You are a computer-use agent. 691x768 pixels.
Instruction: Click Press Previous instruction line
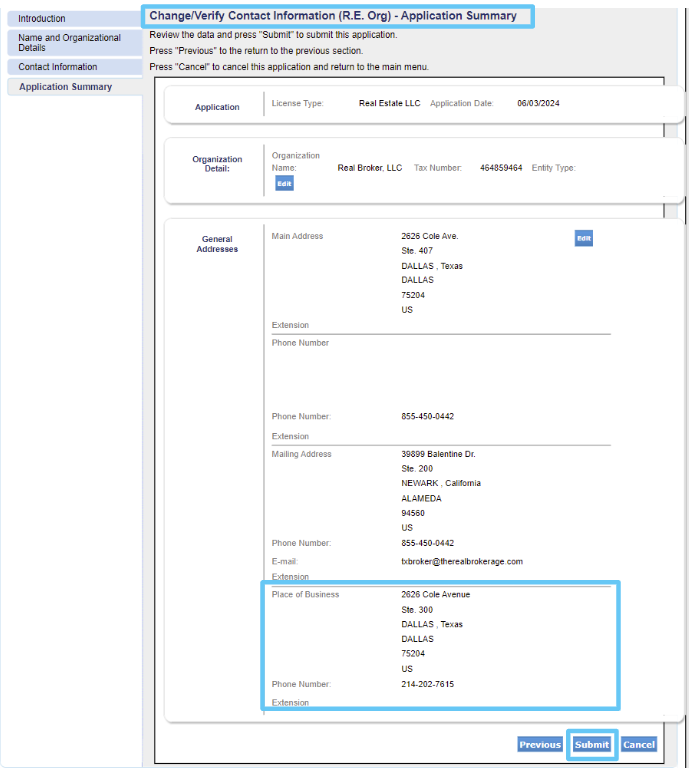point(256,51)
